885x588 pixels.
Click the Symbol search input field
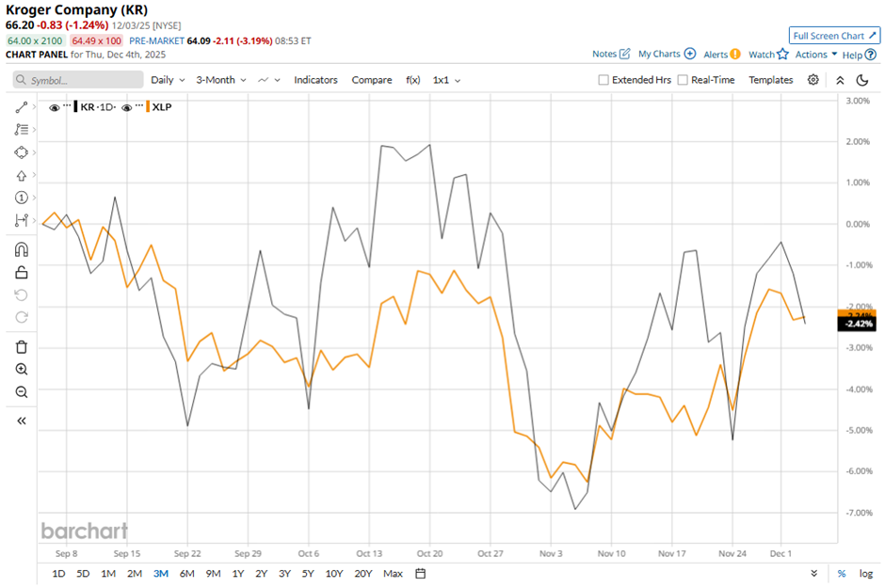coord(78,80)
